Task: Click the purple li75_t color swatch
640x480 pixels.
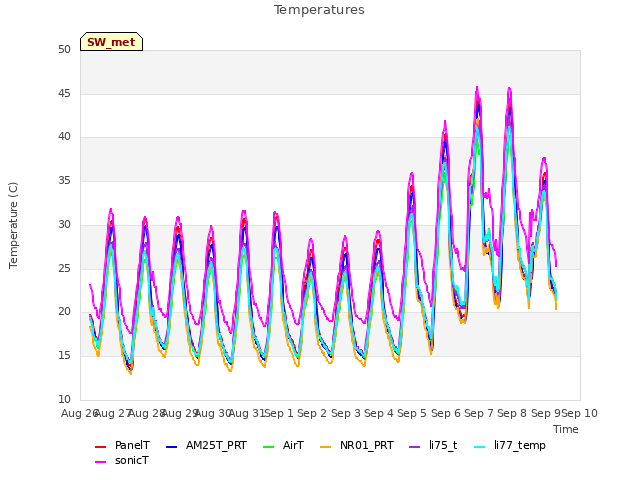Action: [414, 447]
